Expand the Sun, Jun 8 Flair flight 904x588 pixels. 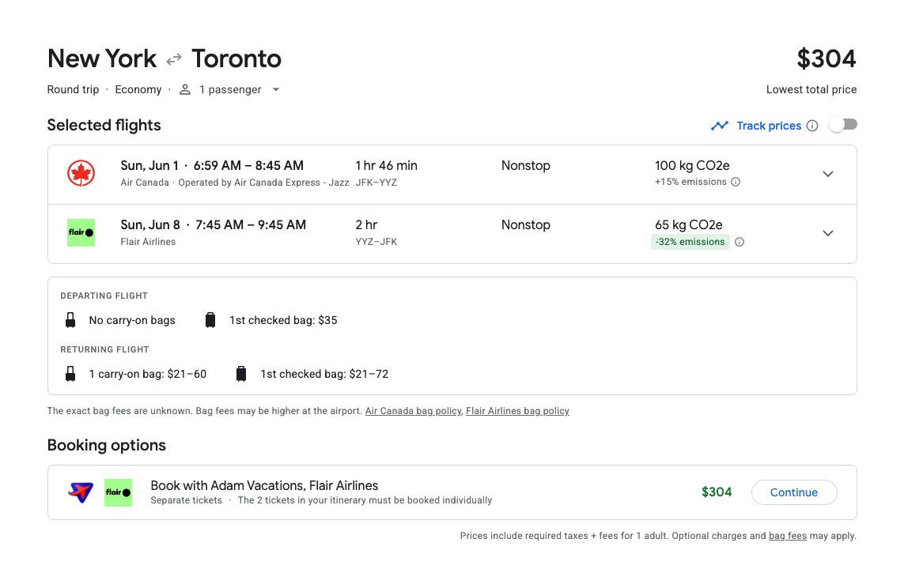828,233
